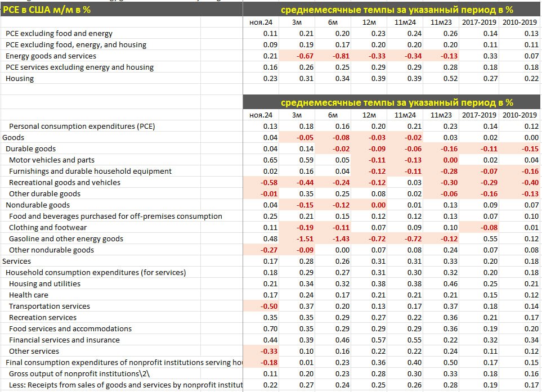Select the -1.43 value in Gasoline row
542x392 pixels.
341,239
